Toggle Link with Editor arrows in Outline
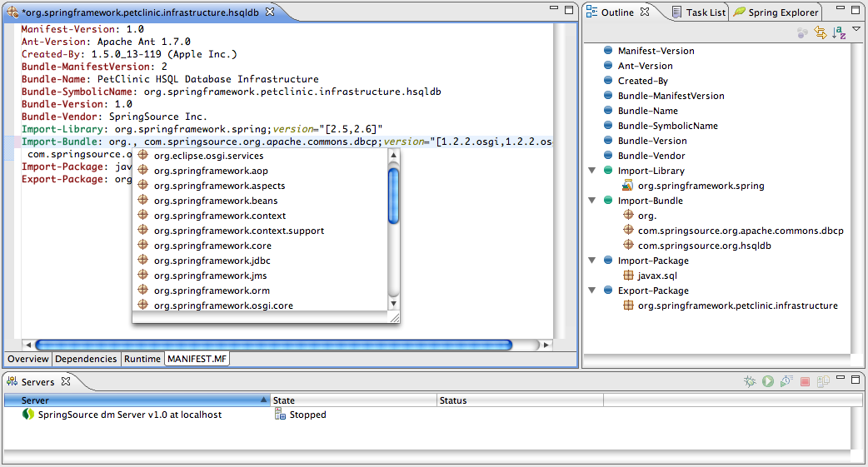The width and height of the screenshot is (868, 467). pos(821,32)
